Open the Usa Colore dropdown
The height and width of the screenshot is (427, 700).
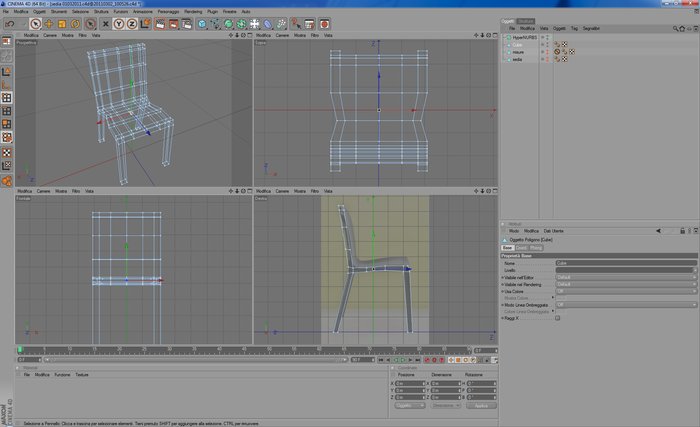click(626, 291)
